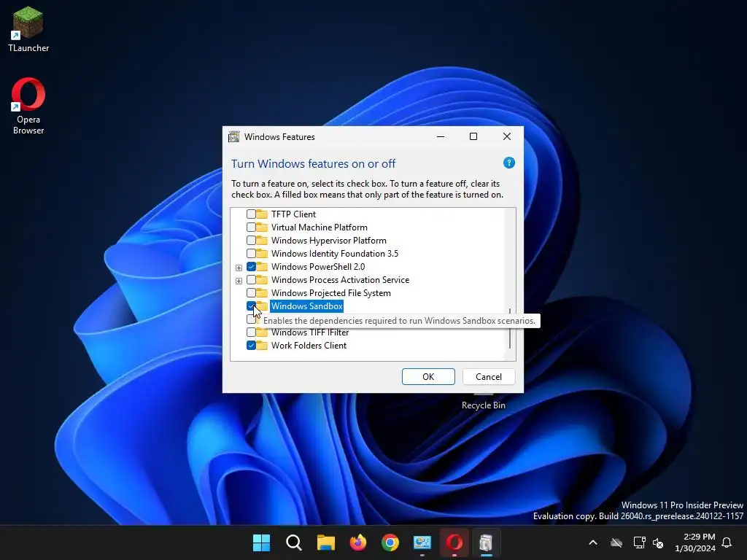Click the Virtual Machine Platform folder icon
This screenshot has width=747, height=560.
[x=262, y=227]
